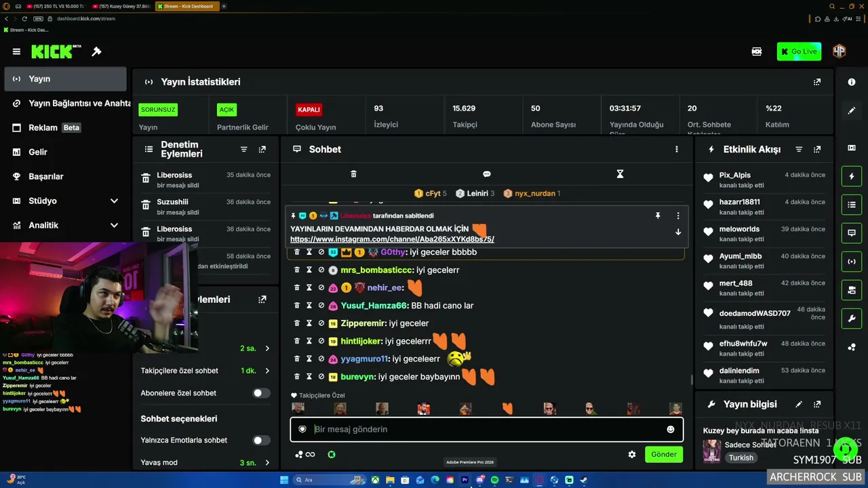Open the pinned Instagram channel link
The height and width of the screenshot is (488, 868).
392,239
